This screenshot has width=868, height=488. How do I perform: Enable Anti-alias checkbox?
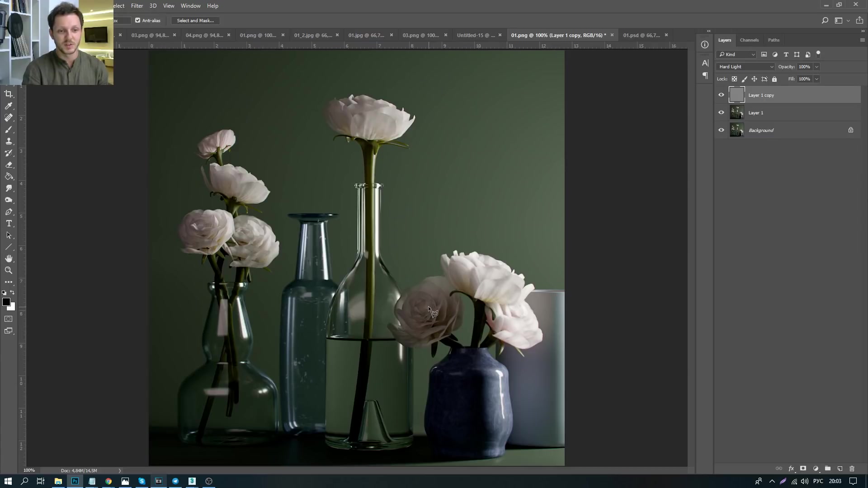tap(138, 20)
